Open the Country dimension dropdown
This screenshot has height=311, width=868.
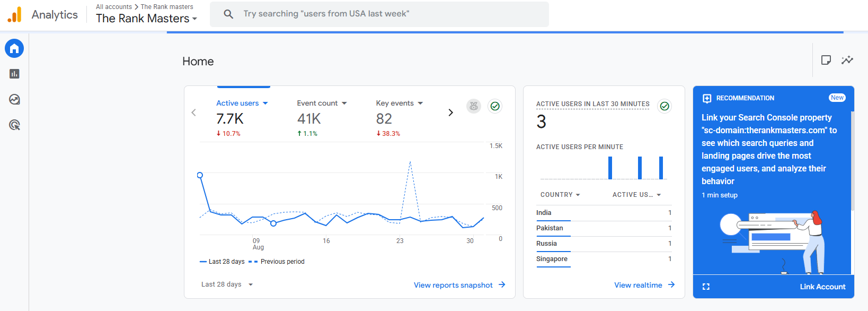(x=560, y=195)
